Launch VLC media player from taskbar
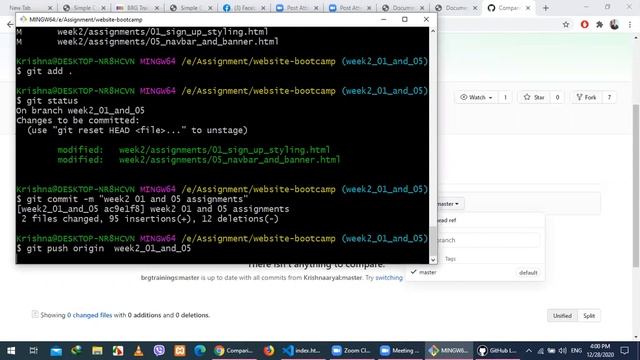Screen dimensions: 640x360 [138, 350]
